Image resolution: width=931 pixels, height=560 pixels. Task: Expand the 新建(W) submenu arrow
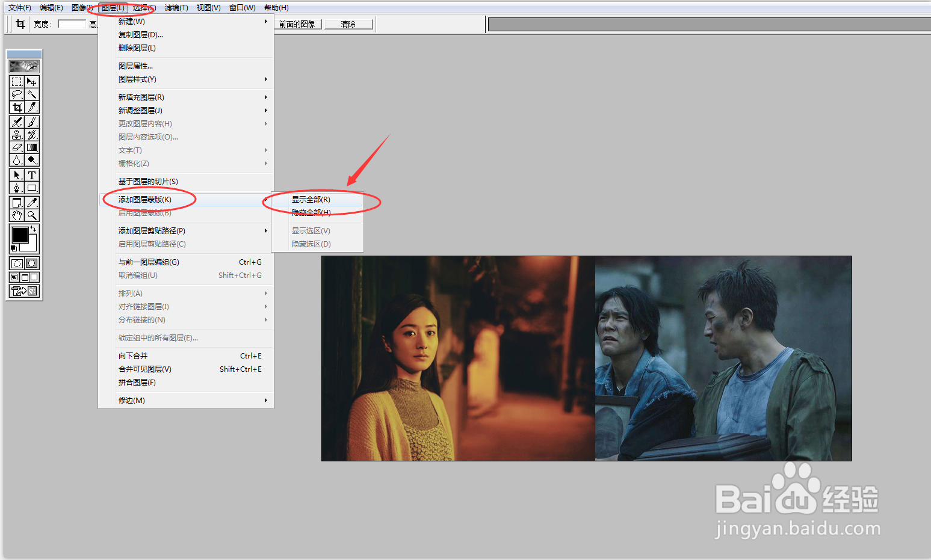coord(265,22)
